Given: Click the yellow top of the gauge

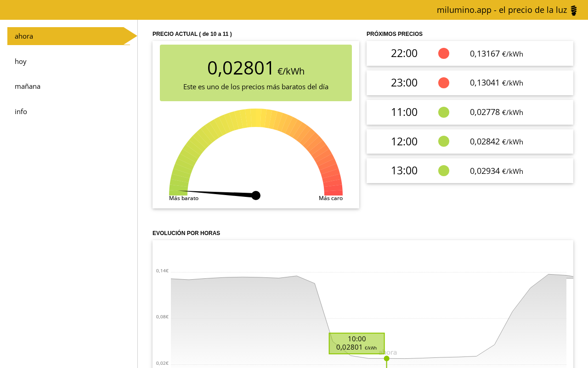Looking at the screenshot, I should (x=256, y=117).
